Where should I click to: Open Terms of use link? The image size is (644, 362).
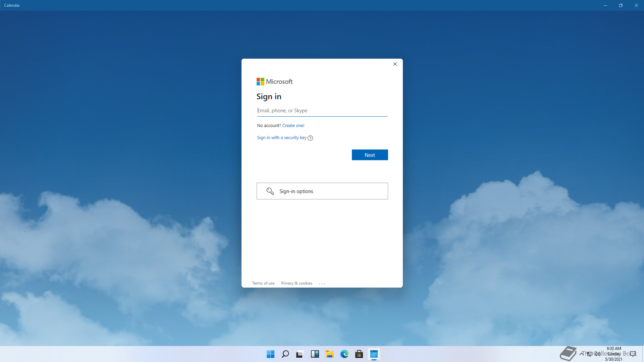(263, 283)
